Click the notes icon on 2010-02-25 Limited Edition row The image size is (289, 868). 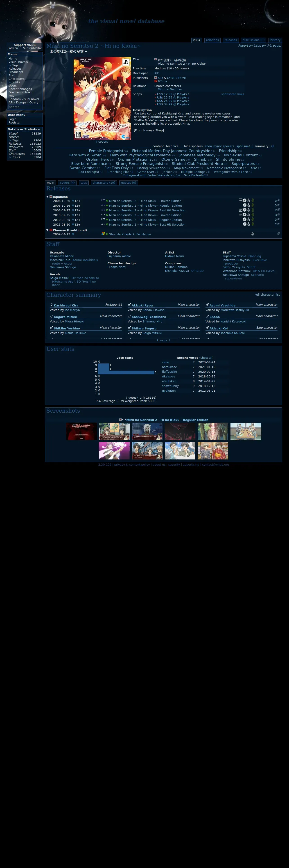(240, 214)
